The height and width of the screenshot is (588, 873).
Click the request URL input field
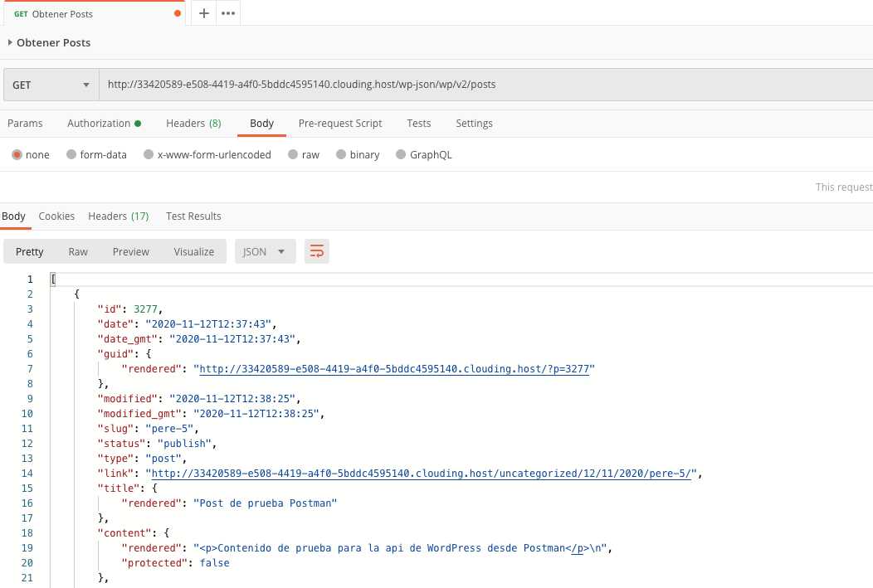[x=485, y=85]
